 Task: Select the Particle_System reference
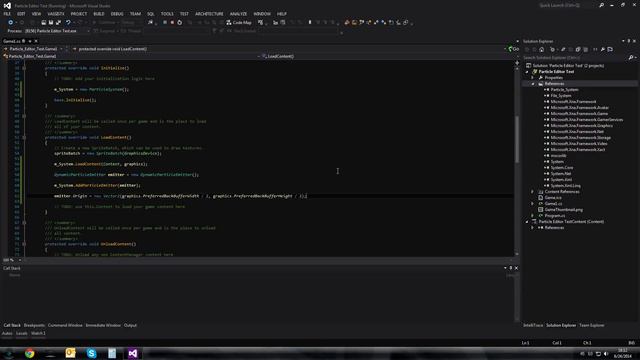click(564, 90)
